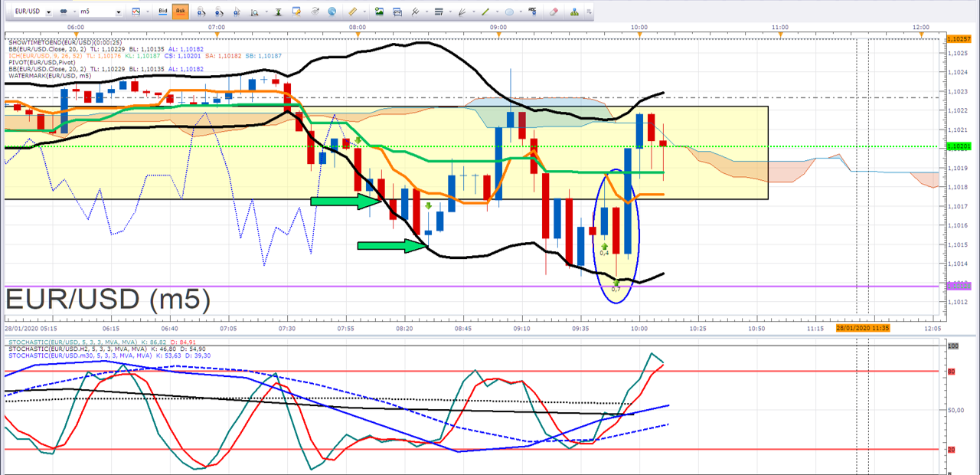
Task: Expand the fan lines dropdown arrow
Action: point(473,12)
